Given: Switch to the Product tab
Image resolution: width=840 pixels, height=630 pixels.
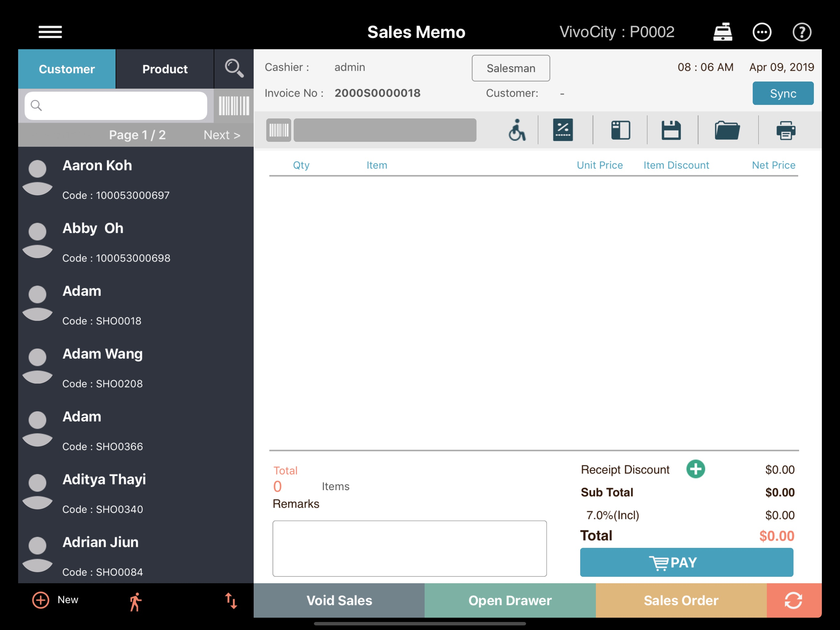Looking at the screenshot, I should click(x=165, y=69).
